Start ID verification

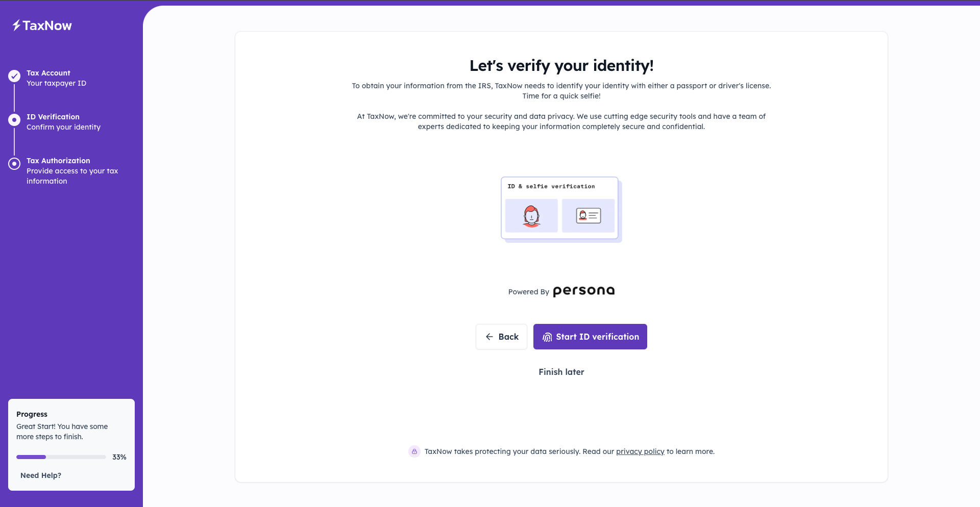pyautogui.click(x=590, y=337)
